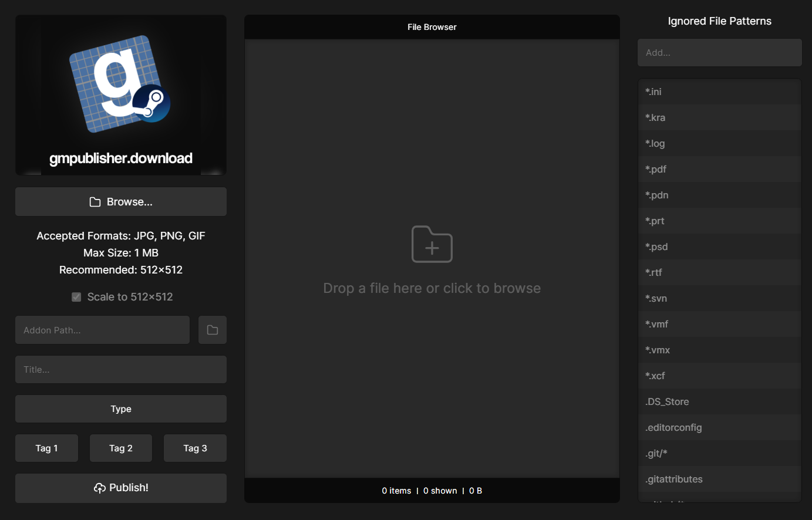
Task: Open the Tag 2 selector
Action: 121,448
